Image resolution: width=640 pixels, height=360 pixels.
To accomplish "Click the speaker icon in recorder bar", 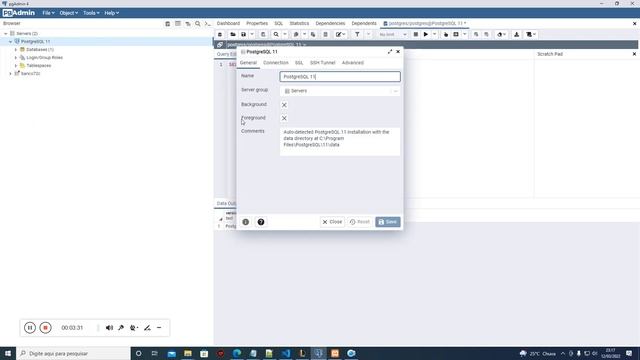I will tap(109, 328).
